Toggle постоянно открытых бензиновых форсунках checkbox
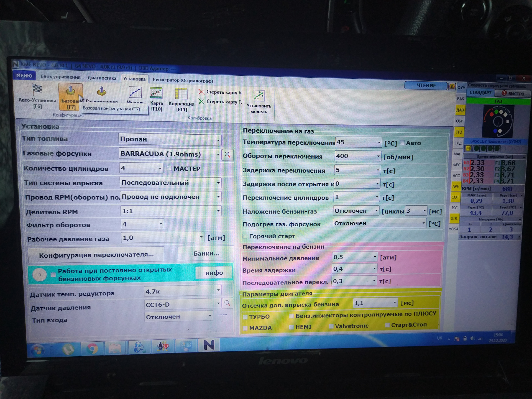Image resolution: width=532 pixels, height=399 pixels. (x=53, y=275)
